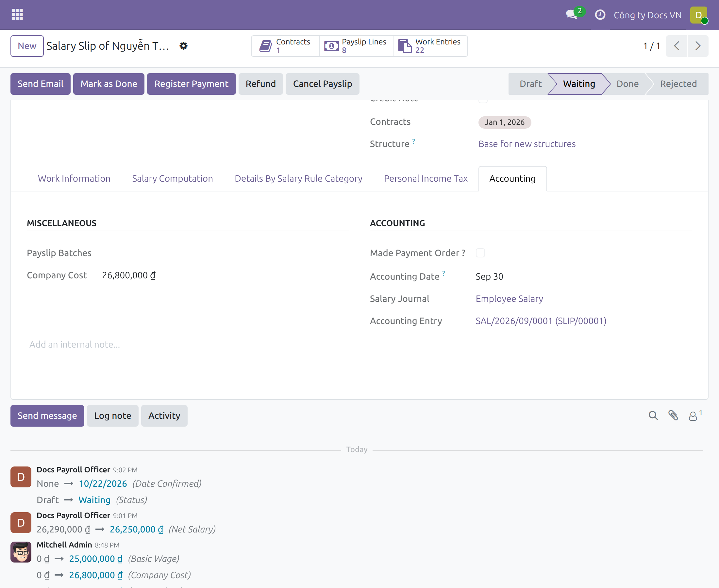719x588 pixels.
Task: Attach files with paperclip icon
Action: point(673,416)
